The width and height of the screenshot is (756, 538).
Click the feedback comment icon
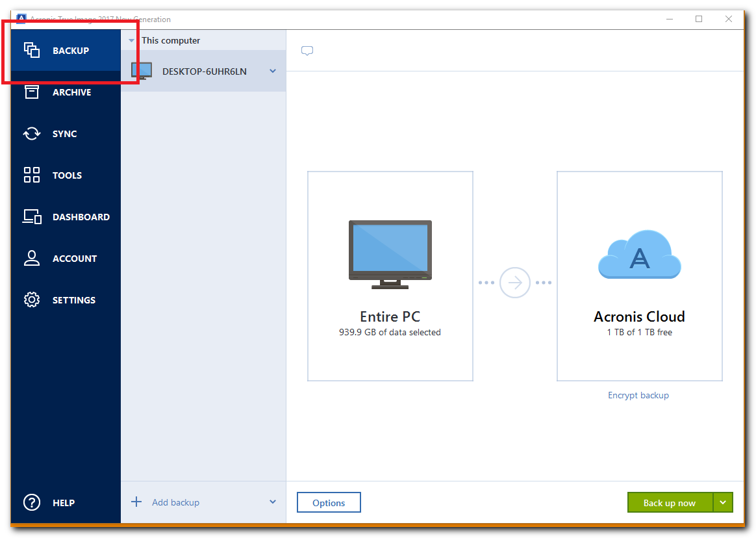pos(307,50)
